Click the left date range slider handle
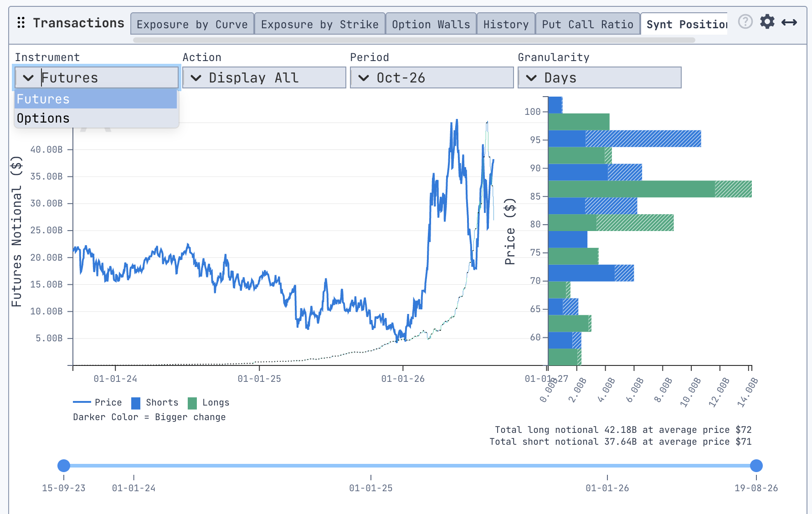This screenshot has height=514, width=812. 64,465
